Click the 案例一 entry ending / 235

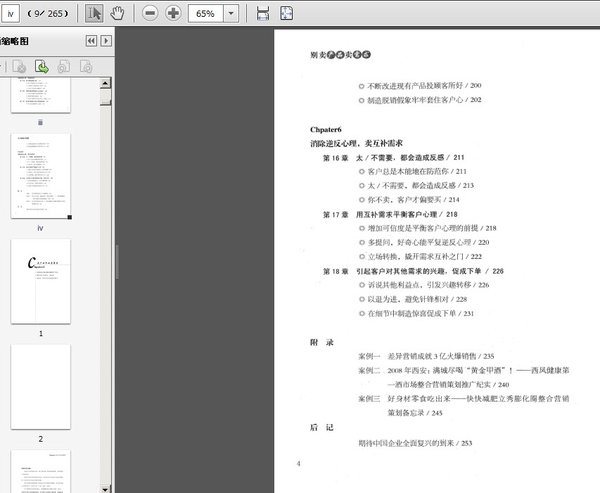(x=426, y=356)
